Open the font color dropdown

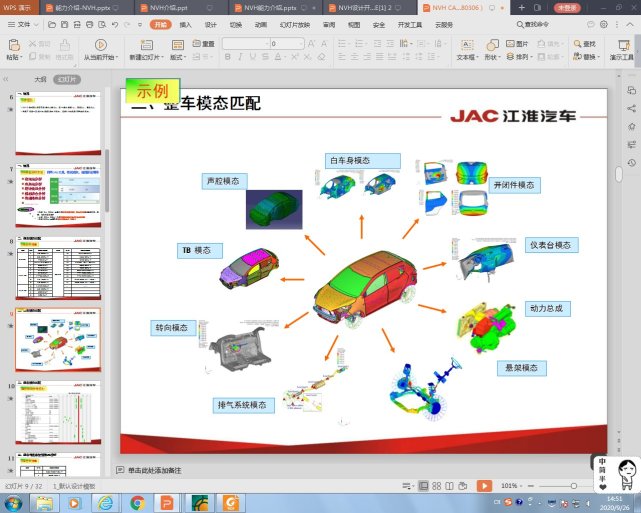[283, 57]
